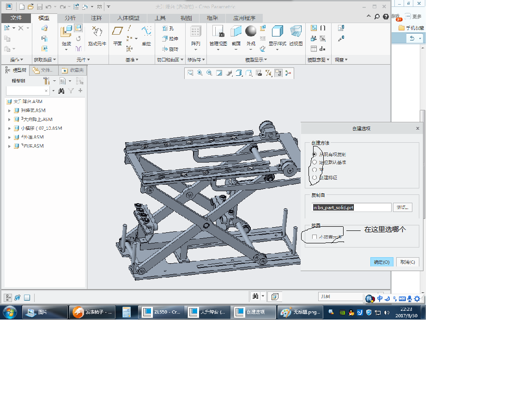
Task: Toggle the annotation display icon in graphics toolbar
Action: pyautogui.click(x=278, y=73)
